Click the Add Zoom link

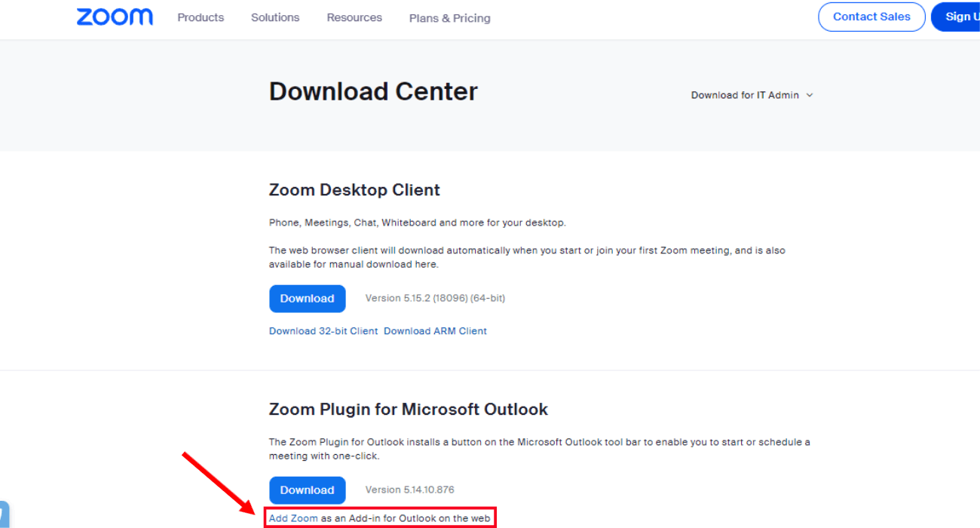click(293, 518)
